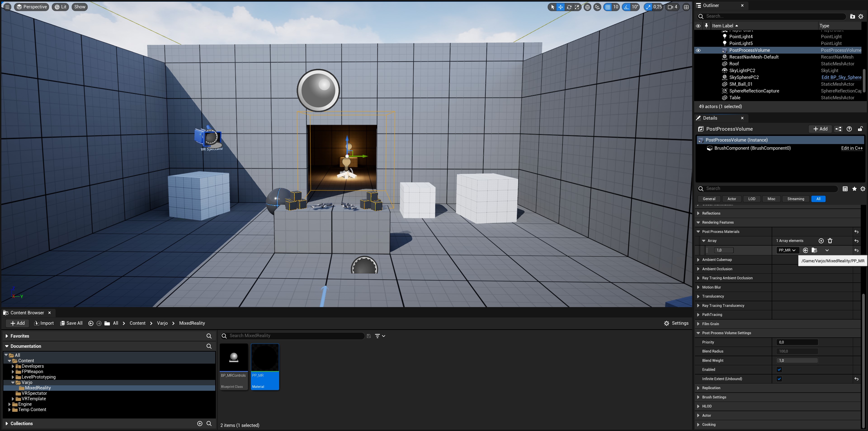Browse to PP_MR in Content Browser
Screen dimensions: 868x431
(x=814, y=250)
